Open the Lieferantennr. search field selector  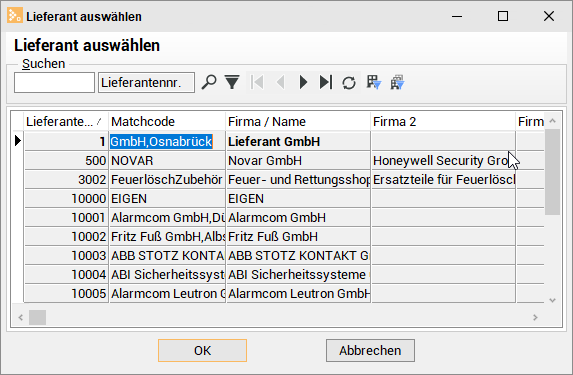coord(146,83)
